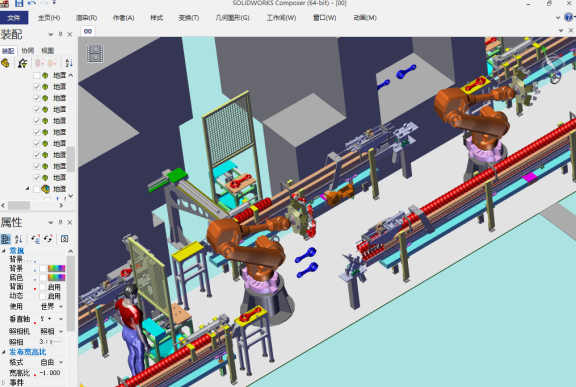Switch to the 协同 panel tab
Viewport: 576px width, 387px height.
pos(28,51)
